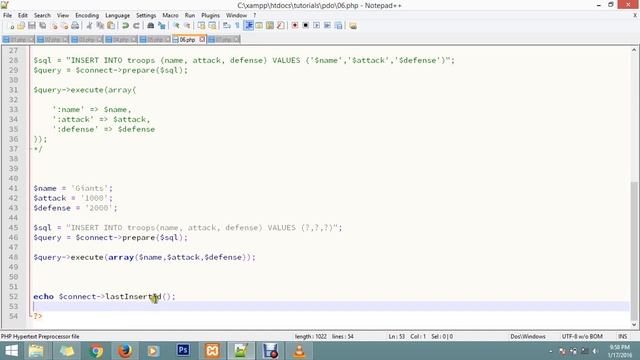
Task: Open the Language menu
Action: [x=118, y=15]
